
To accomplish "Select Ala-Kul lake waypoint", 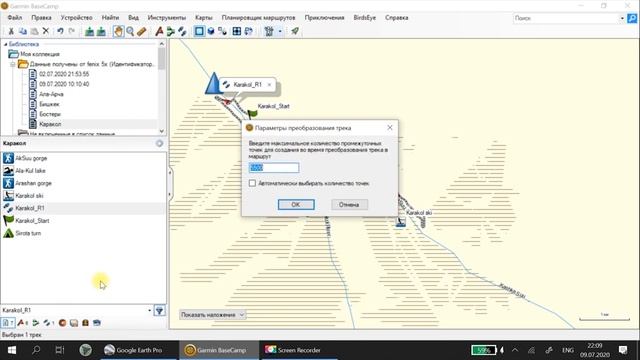I will click(30, 171).
